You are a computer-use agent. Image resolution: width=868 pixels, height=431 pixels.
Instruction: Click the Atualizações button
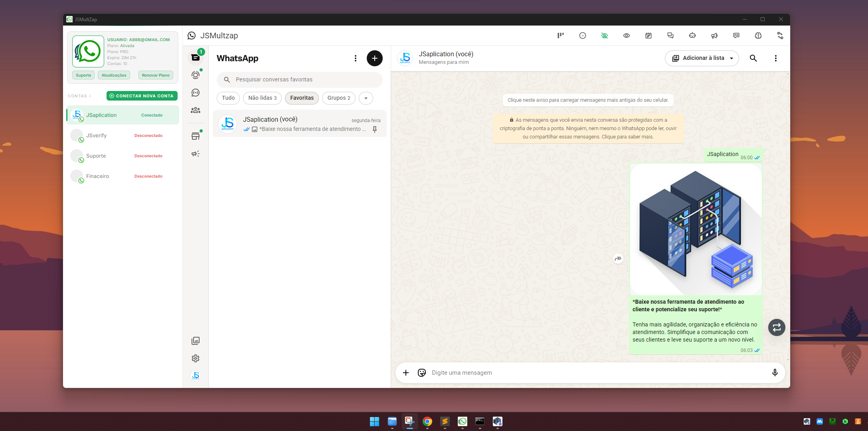(x=114, y=75)
